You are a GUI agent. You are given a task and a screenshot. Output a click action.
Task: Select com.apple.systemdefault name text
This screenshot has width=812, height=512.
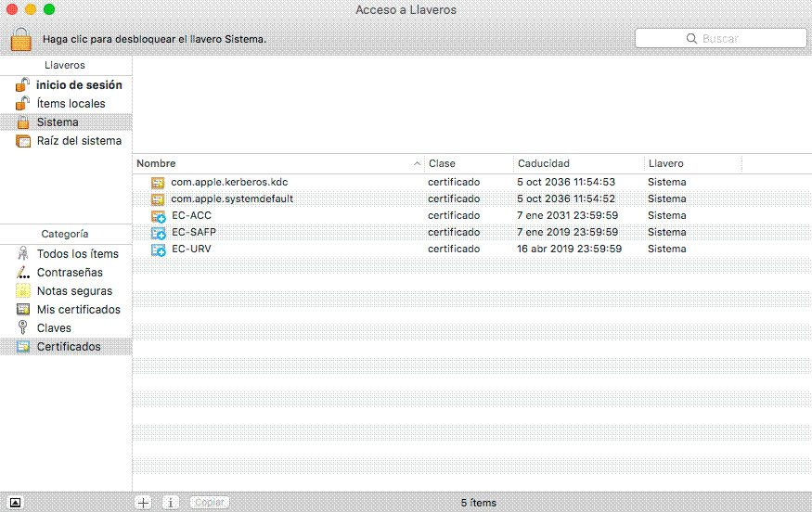pos(232,198)
